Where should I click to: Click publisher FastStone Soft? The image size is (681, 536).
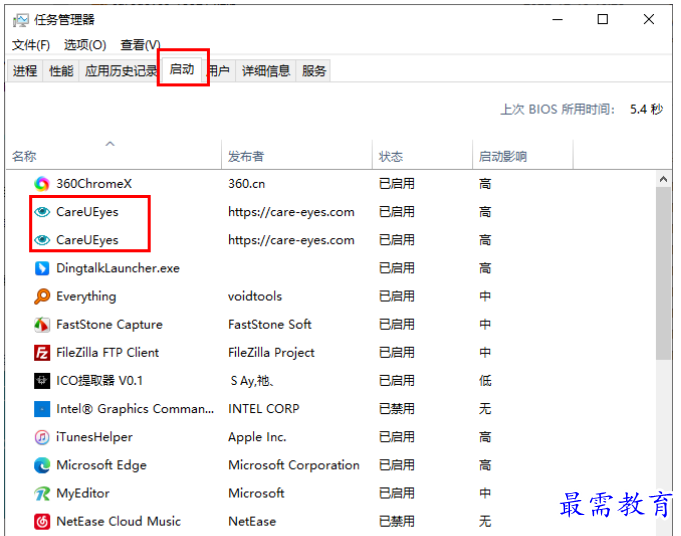(270, 324)
